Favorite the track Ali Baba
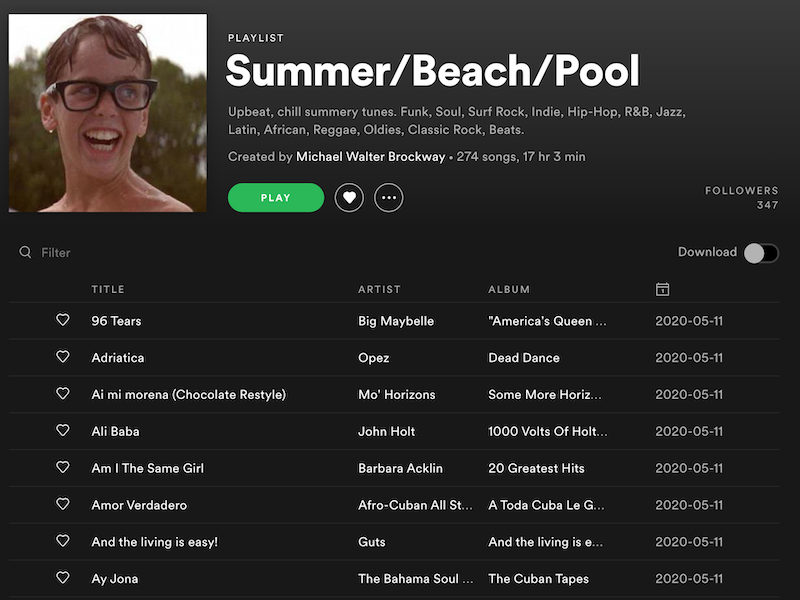Screen dimensions: 800x600 pos(63,431)
